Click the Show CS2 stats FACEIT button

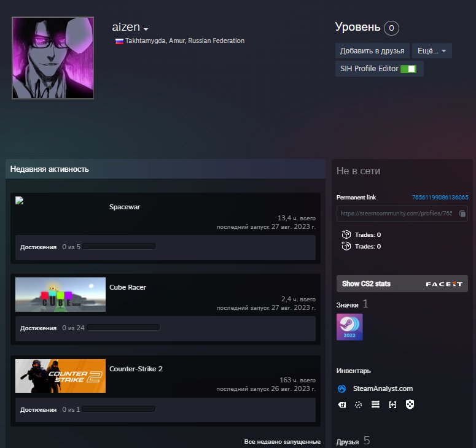tap(402, 284)
